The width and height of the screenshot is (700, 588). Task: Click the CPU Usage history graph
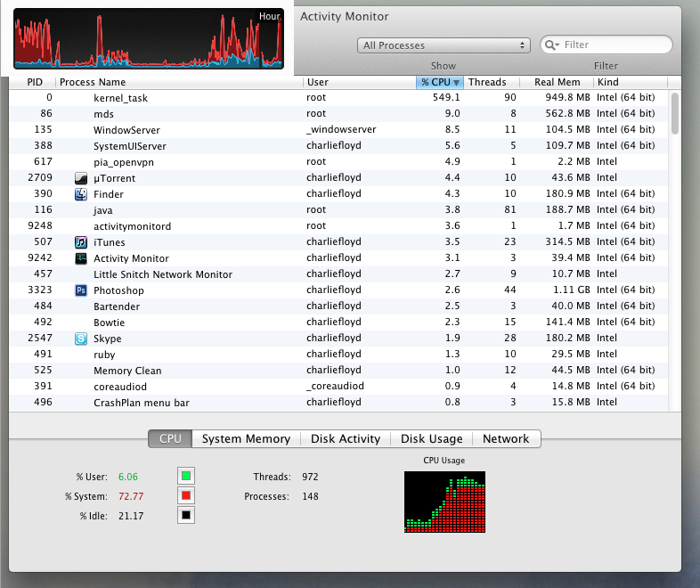tap(444, 502)
